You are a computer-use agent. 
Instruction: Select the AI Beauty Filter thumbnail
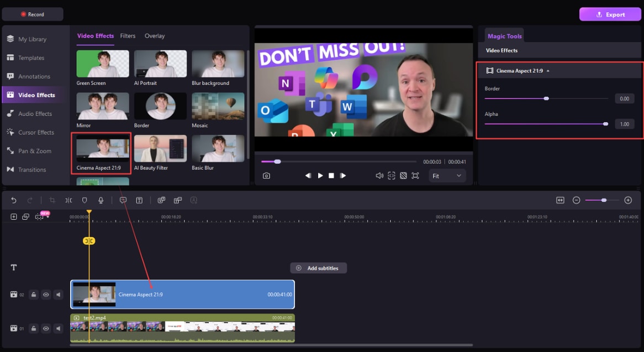pyautogui.click(x=160, y=148)
